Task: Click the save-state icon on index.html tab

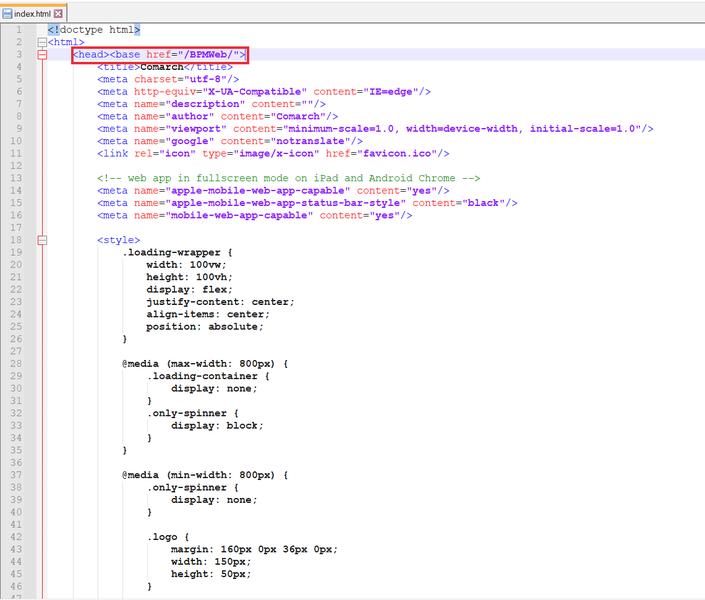Action: coord(7,13)
